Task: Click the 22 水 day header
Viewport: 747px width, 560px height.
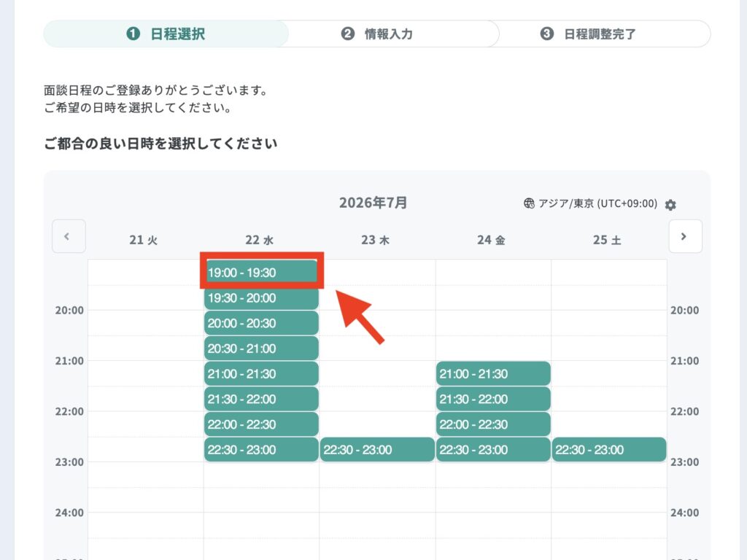Action: 260,240
